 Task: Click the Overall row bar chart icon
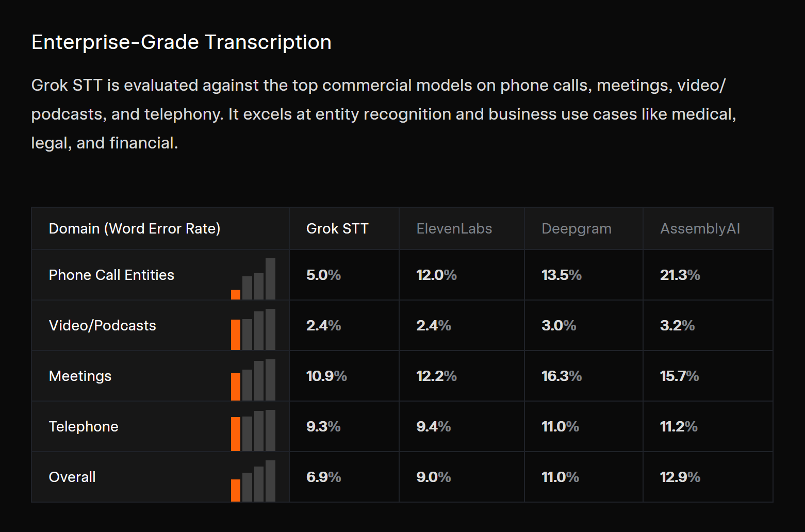click(x=253, y=481)
